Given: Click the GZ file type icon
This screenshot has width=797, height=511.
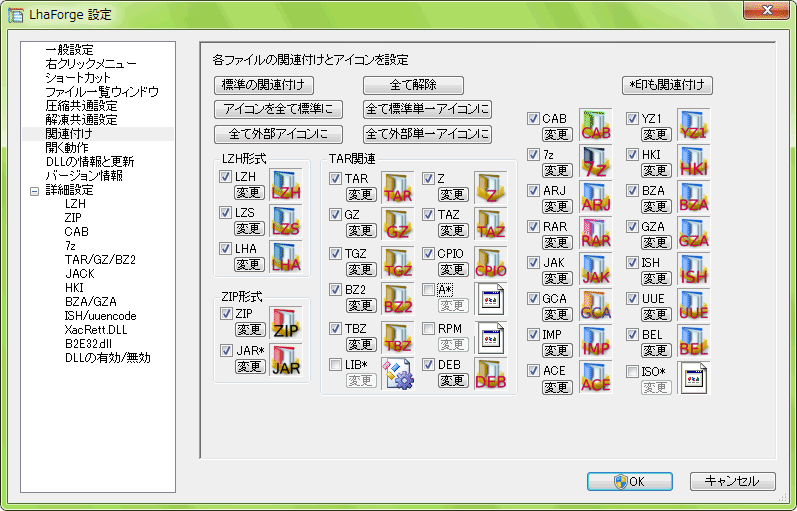Looking at the screenshot, I should click(x=397, y=224).
